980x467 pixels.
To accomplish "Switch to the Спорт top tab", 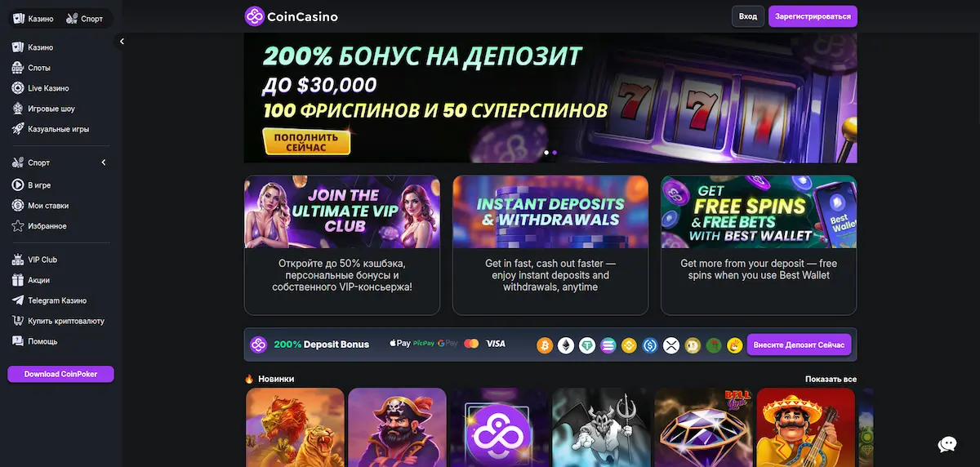I will [85, 19].
